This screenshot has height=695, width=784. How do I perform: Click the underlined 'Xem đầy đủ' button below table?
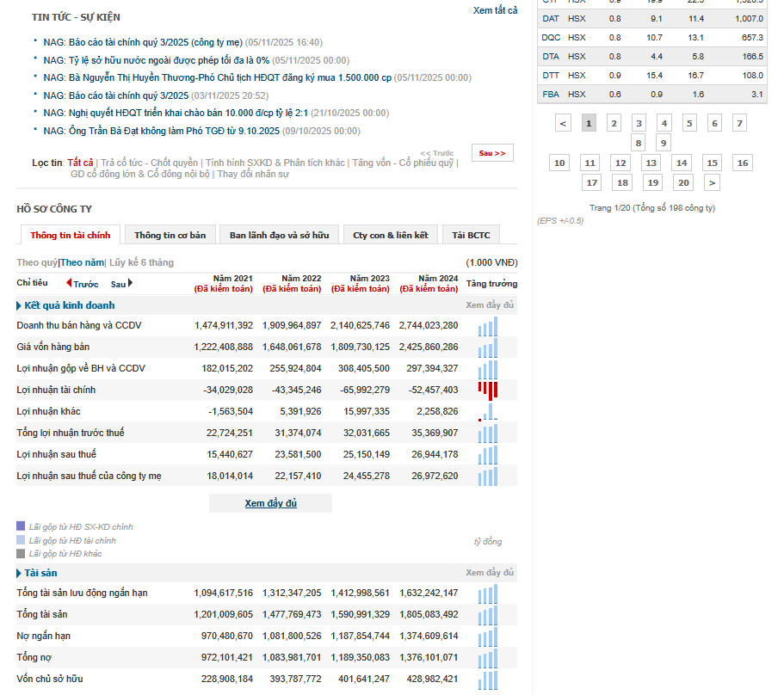[x=270, y=503]
